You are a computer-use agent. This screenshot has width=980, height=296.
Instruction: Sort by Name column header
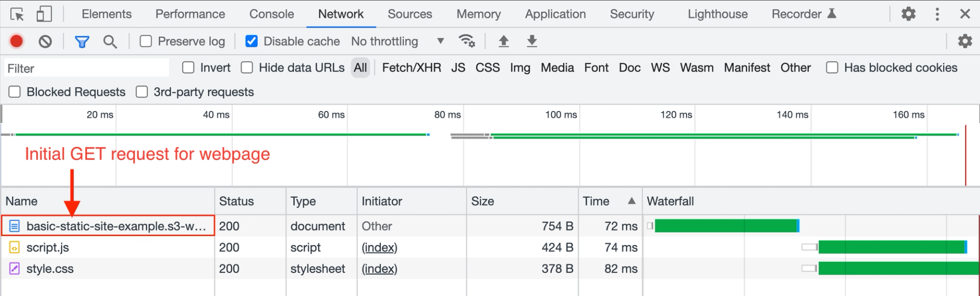coord(108,201)
